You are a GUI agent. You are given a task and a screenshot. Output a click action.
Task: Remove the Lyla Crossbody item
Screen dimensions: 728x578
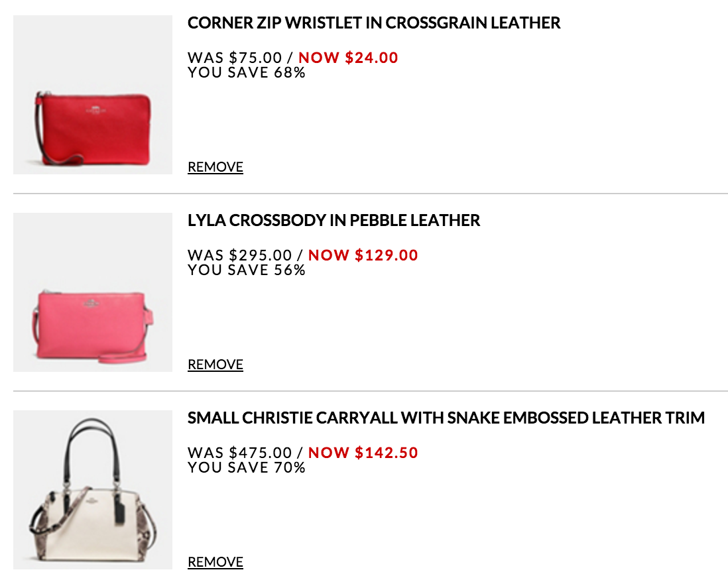click(x=215, y=365)
